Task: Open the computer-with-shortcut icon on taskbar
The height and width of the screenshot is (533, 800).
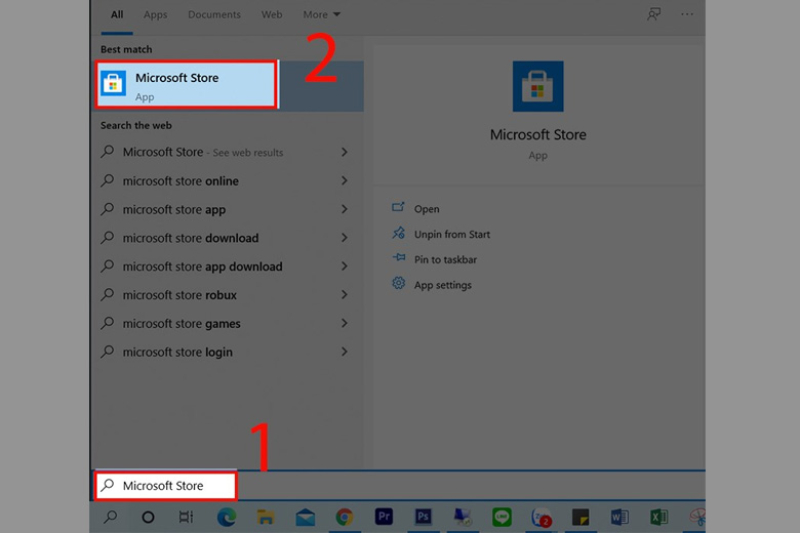Action: (x=463, y=517)
